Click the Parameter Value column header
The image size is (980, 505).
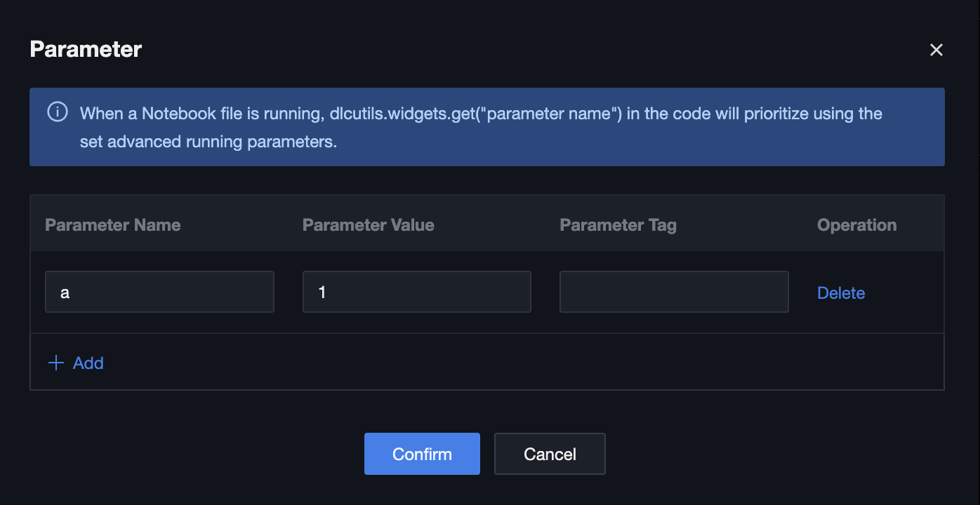[x=368, y=225]
